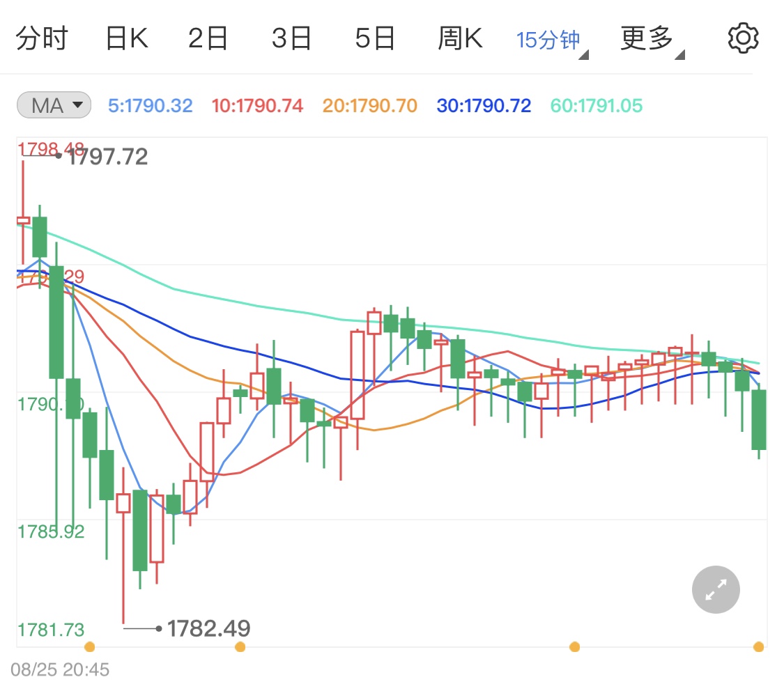
Task: Open the 15分钟 interval dropdown
Action: pos(551,41)
